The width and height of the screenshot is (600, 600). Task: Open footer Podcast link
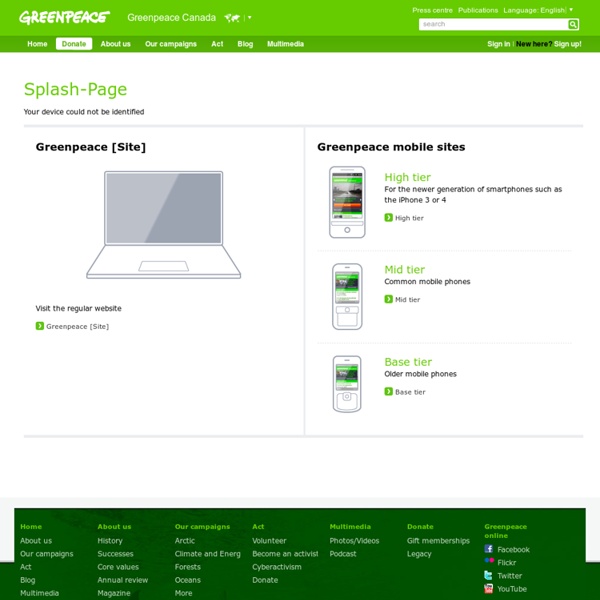(343, 554)
